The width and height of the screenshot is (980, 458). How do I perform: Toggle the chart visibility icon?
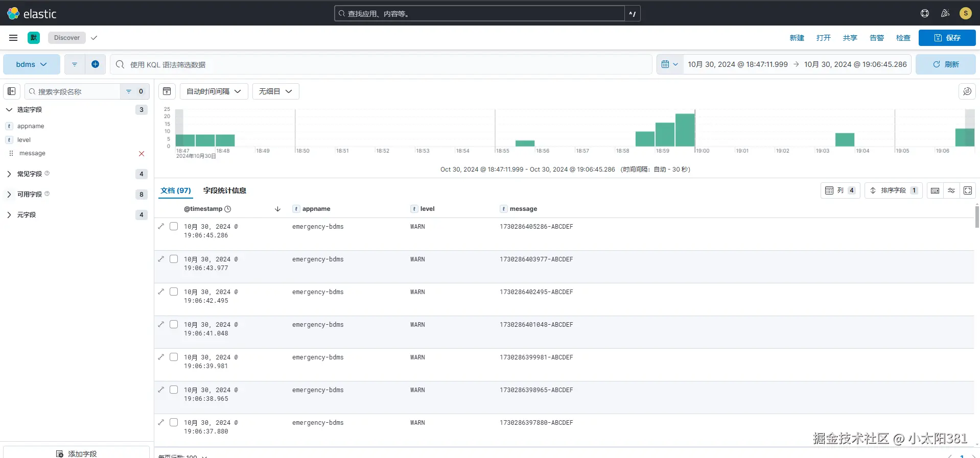tap(167, 91)
